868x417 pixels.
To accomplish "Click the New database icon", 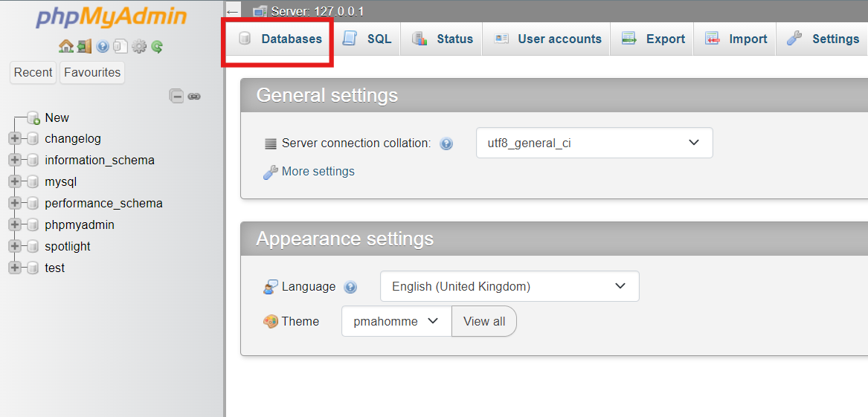I will coord(33,117).
